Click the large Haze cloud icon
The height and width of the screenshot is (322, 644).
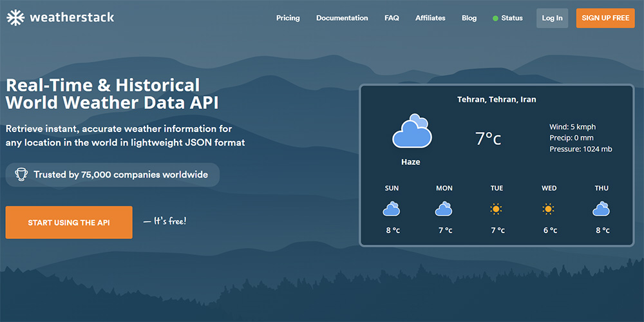[x=412, y=131]
